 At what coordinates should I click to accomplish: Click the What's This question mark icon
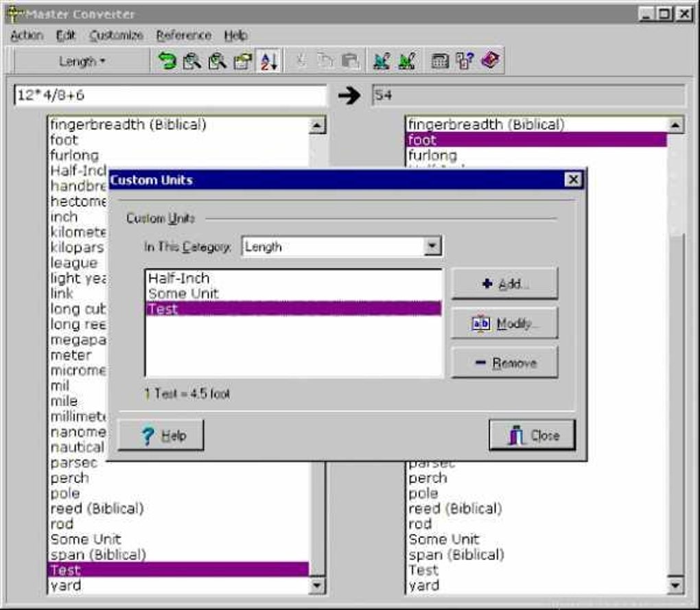465,60
